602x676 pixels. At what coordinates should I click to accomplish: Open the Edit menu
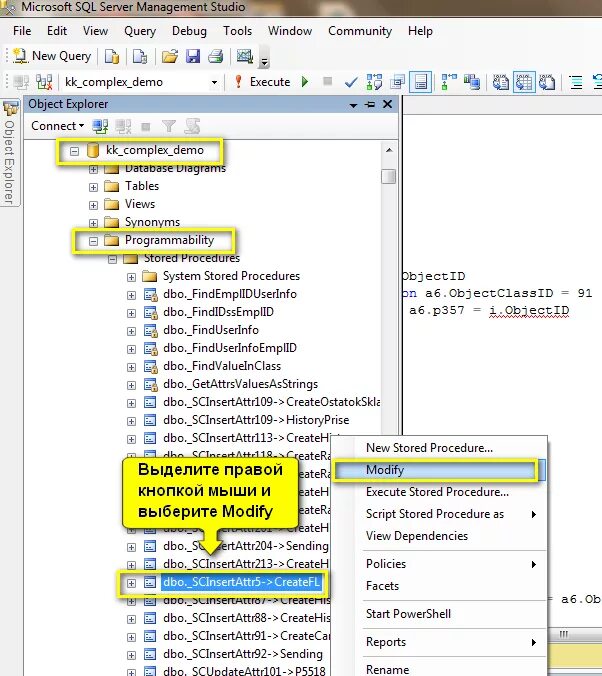click(57, 31)
